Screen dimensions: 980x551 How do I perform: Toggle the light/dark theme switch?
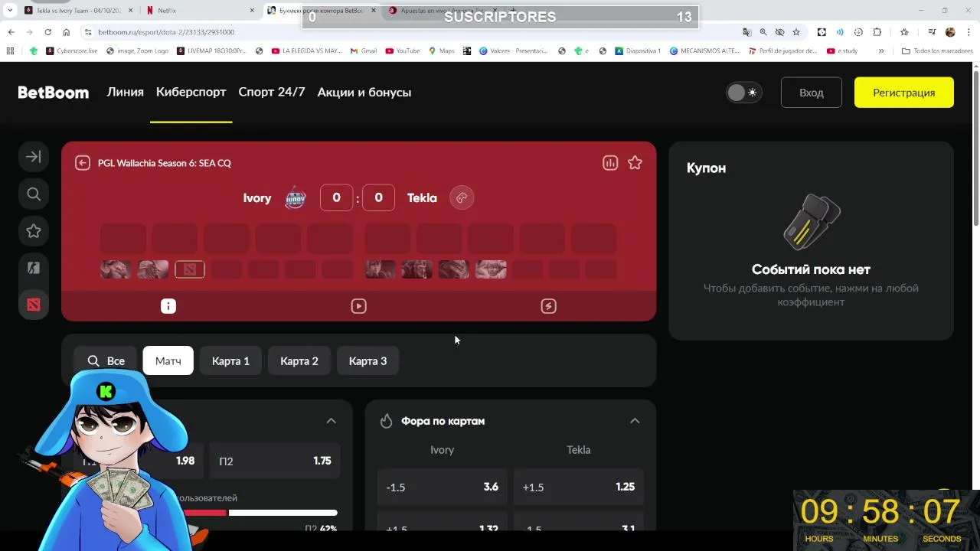click(x=743, y=93)
